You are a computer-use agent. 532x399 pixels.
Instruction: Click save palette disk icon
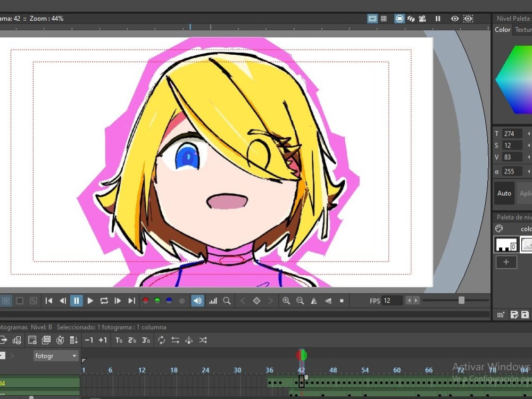pyautogui.click(x=525, y=315)
